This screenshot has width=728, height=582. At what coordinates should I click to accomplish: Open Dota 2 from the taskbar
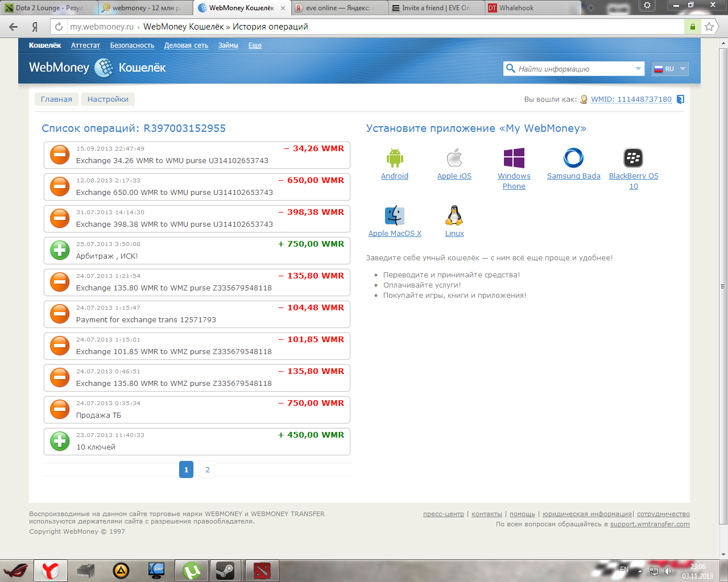click(262, 571)
